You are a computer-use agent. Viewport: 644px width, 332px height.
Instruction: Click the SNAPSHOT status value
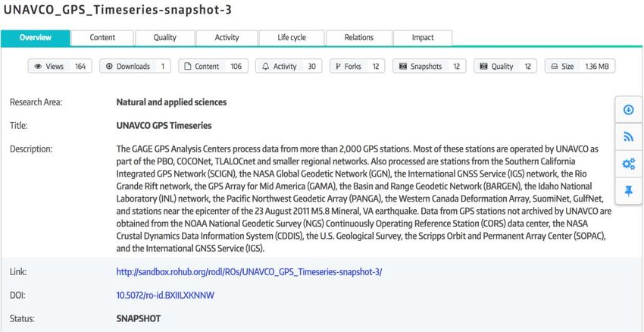click(139, 318)
